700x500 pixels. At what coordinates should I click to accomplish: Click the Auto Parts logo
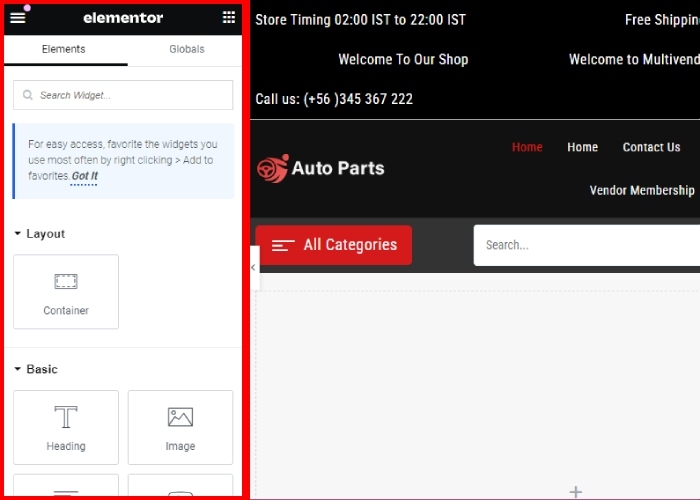click(x=321, y=168)
